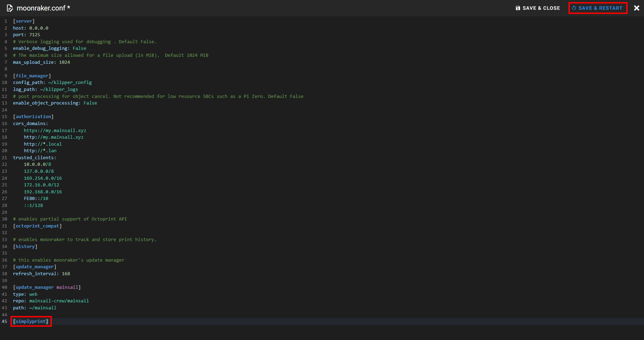The width and height of the screenshot is (644, 340).
Task: Close the editor with the X icon
Action: [x=636, y=8]
